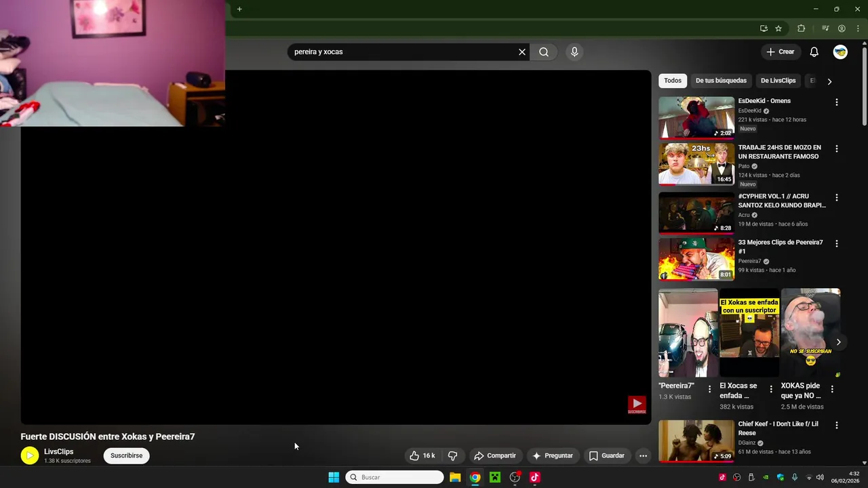Start voice search with the microphone icon
Viewport: 868px width, 488px height.
[574, 52]
